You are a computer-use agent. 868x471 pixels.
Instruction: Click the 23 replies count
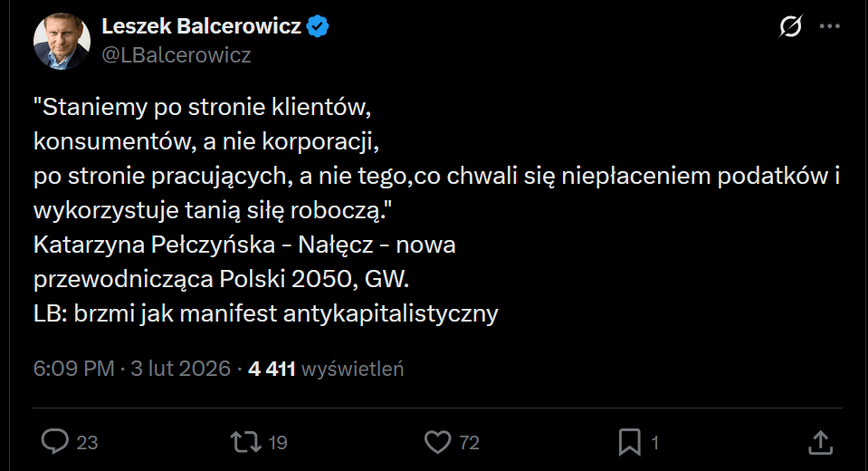pos(87,442)
